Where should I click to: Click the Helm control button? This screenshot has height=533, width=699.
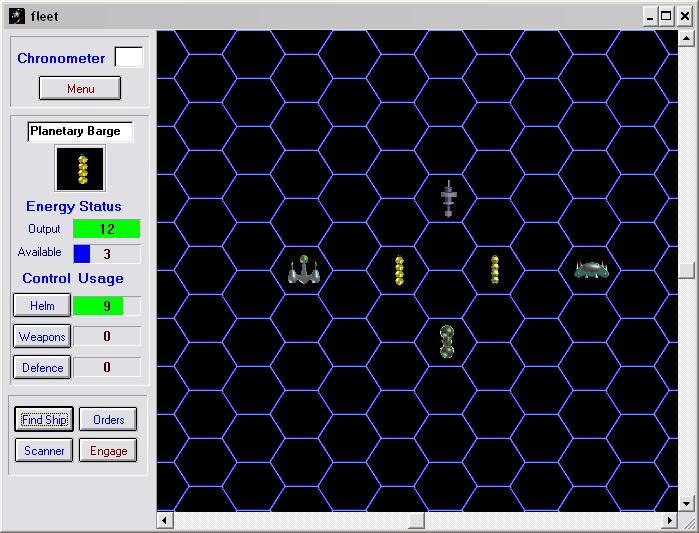42,305
